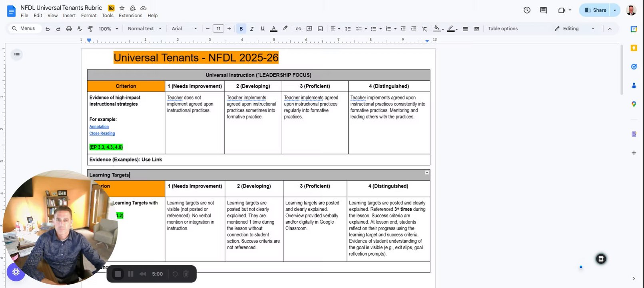The image size is (644, 288).
Task: Open the text alignment dropdown
Action: (335, 29)
